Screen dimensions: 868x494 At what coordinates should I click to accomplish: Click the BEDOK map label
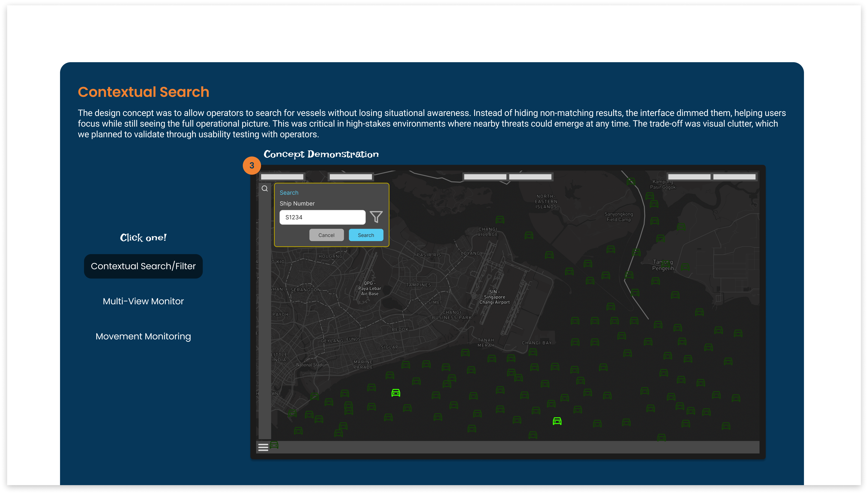(400, 329)
